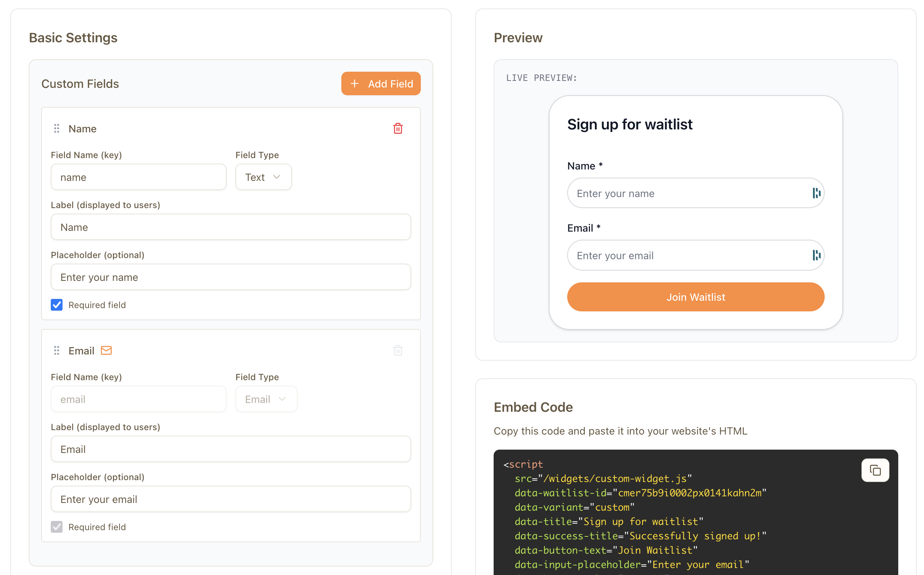This screenshot has height=575, width=924.
Task: Click 'Copy this code and paste' description text
Action: pyautogui.click(x=621, y=431)
